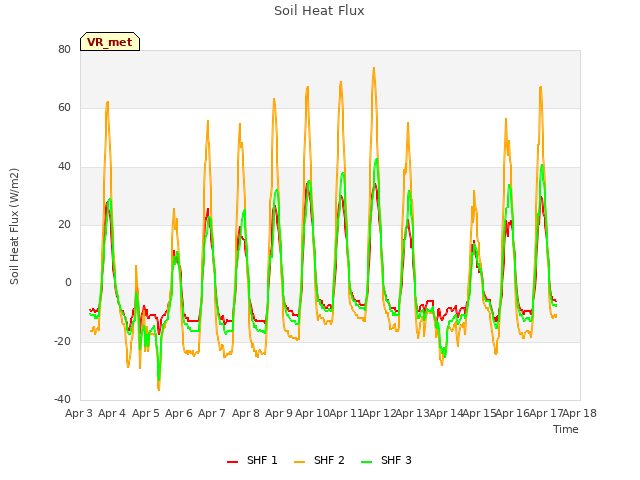Click the Apr 9 x-axis tick label
Viewport: 640px width, 480px height.
279,413
